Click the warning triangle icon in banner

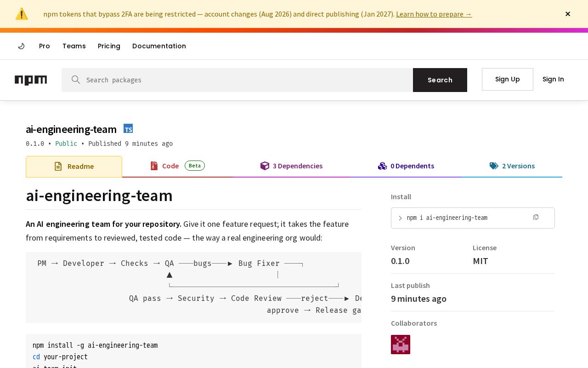[x=22, y=14]
